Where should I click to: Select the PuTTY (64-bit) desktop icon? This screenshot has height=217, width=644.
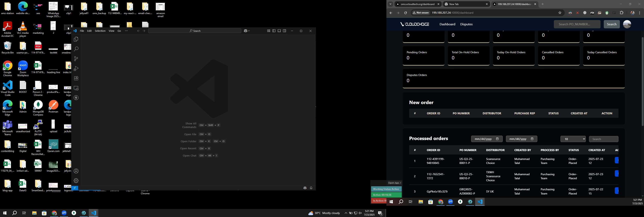point(38,128)
